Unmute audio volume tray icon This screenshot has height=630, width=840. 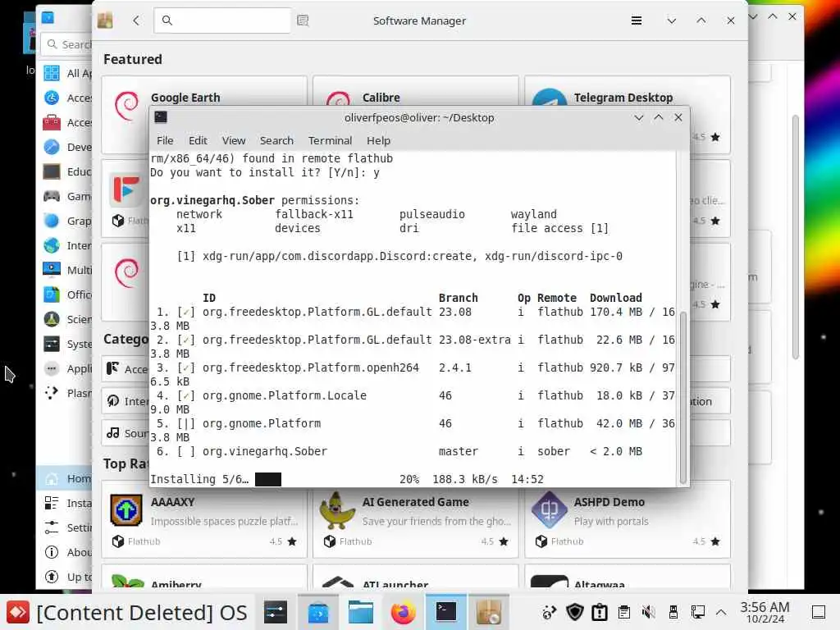pyautogui.click(x=648, y=612)
